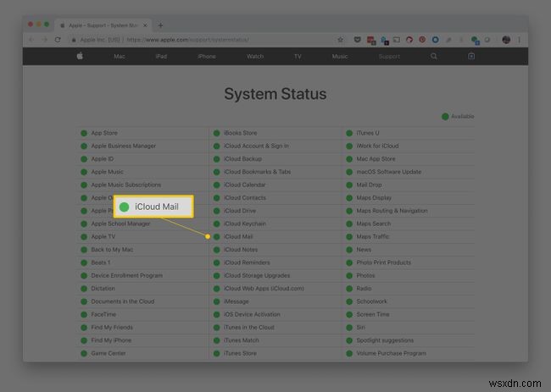Click the red Pinterest-style extension icon
The image size is (551, 392).
pos(422,40)
